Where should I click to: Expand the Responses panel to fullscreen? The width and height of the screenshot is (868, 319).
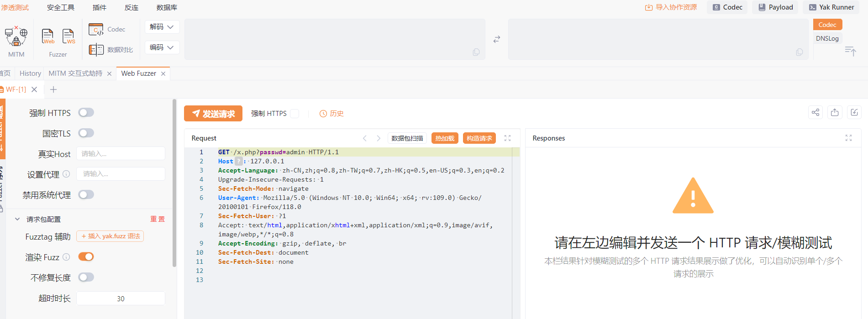[848, 138]
